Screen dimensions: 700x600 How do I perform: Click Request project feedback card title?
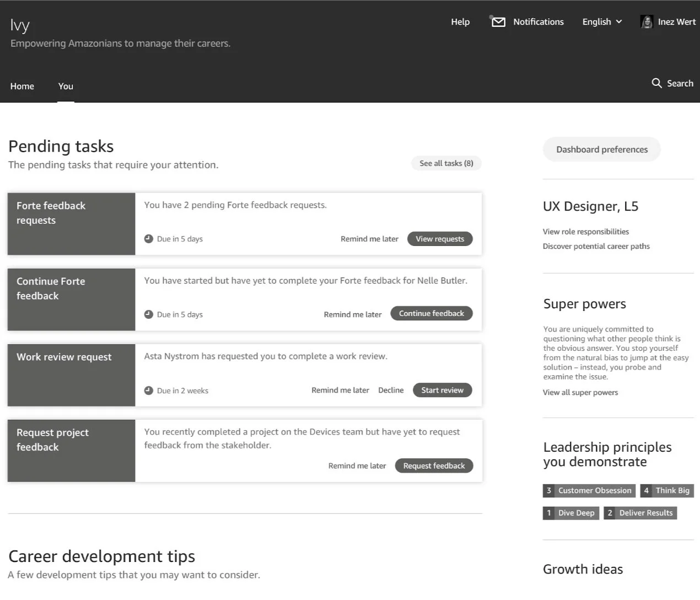(x=52, y=440)
